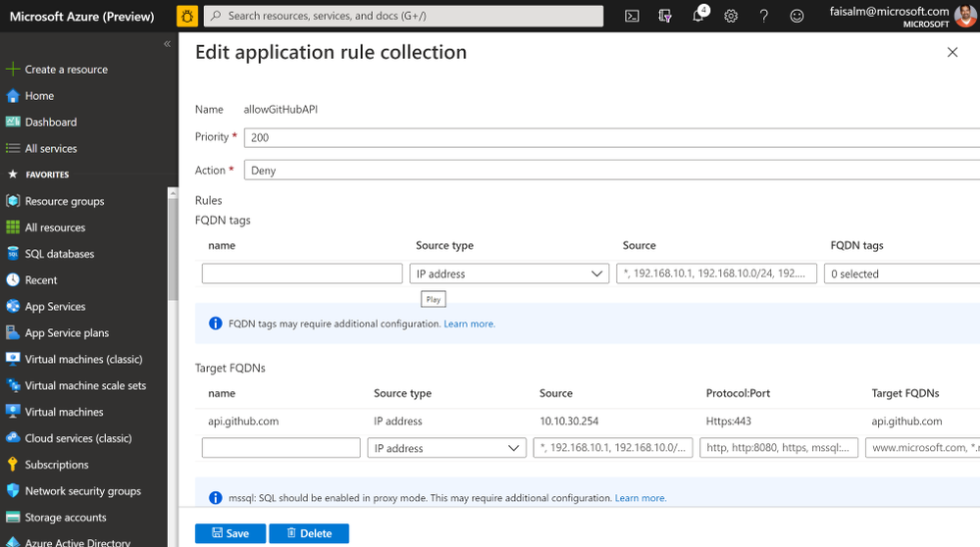This screenshot has height=547, width=980.
Task: Open the help question mark
Action: pos(764,17)
